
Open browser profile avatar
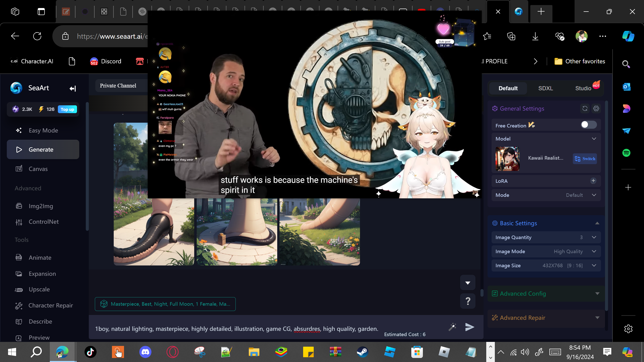click(581, 36)
